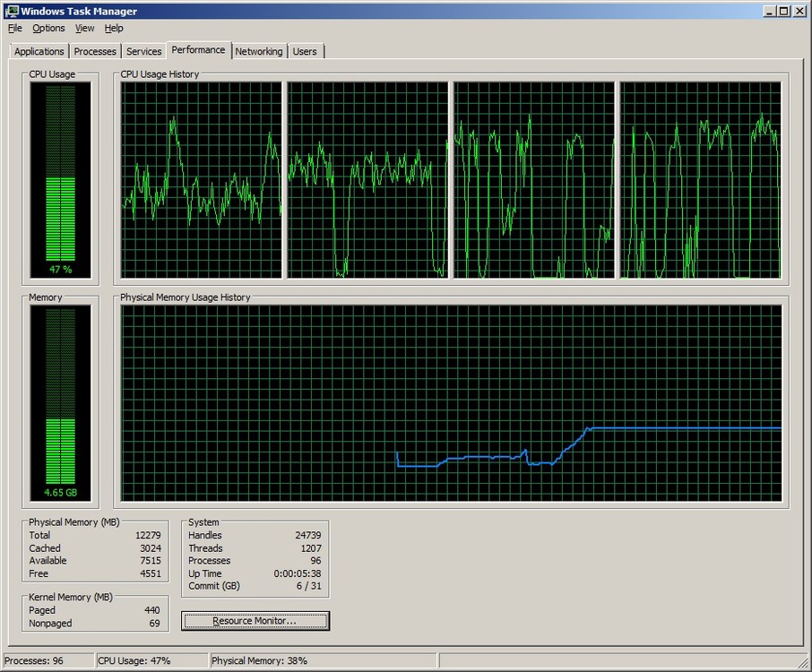Switch to the Applications tab
The image size is (812, 672).
coord(39,51)
